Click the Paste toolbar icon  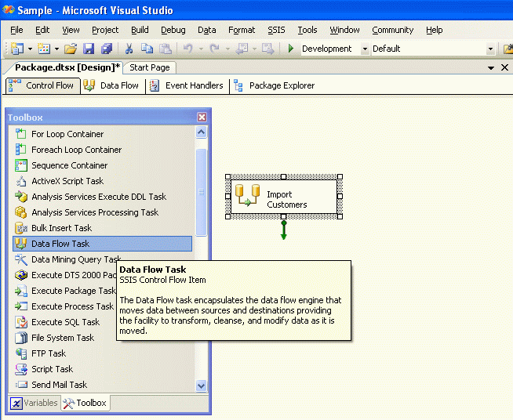click(x=166, y=49)
